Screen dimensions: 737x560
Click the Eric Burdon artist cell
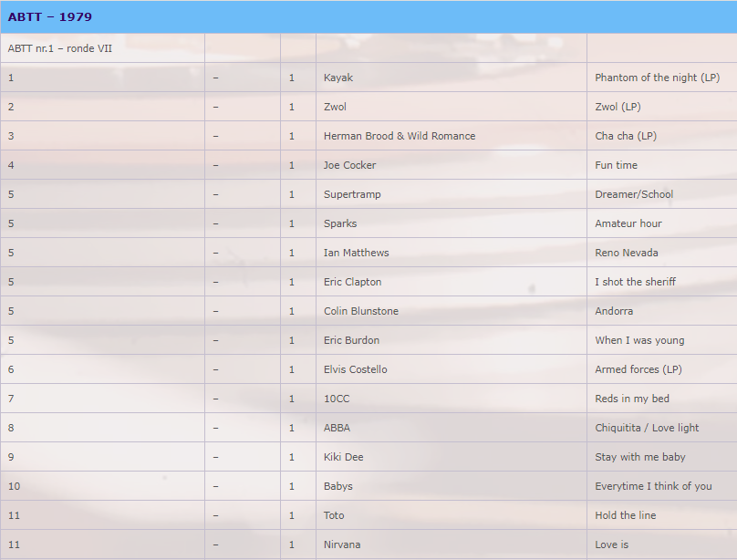351,340
